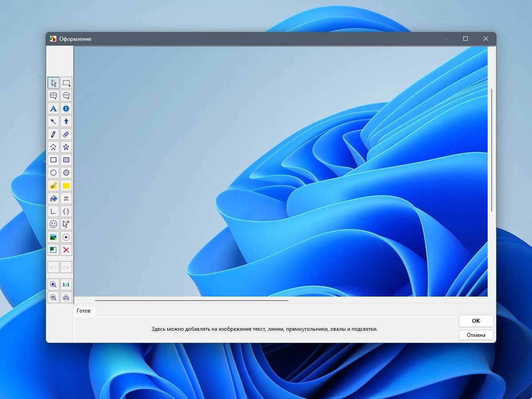Image resolution: width=532 pixels, height=399 pixels.
Task: Click the red X delete tool
Action: (66, 250)
